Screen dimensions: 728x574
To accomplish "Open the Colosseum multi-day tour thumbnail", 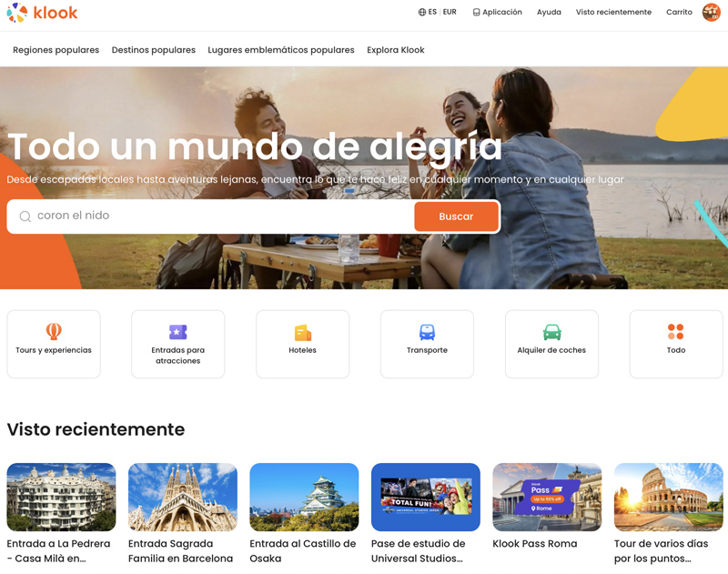I will [669, 497].
